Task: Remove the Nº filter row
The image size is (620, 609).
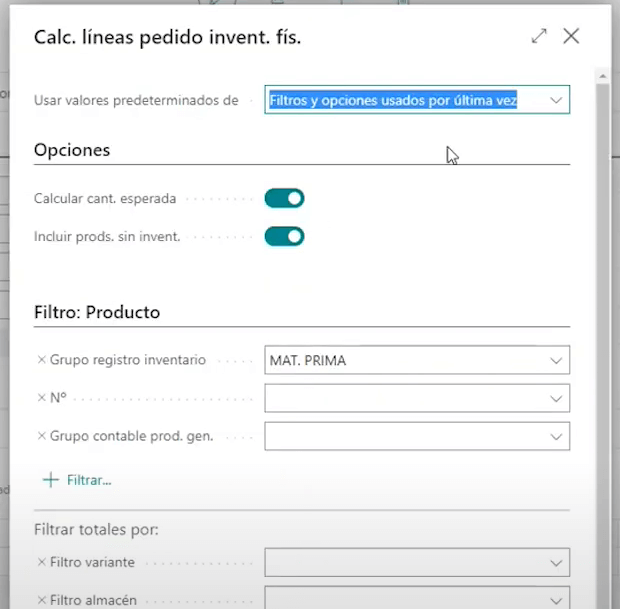Action: pos(41,398)
